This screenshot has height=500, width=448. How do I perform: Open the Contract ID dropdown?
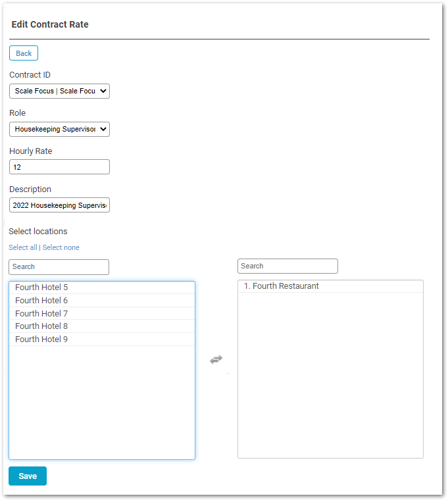click(x=59, y=91)
